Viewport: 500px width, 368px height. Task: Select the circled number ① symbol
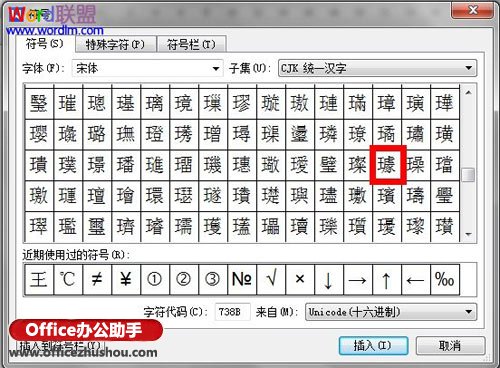(155, 279)
